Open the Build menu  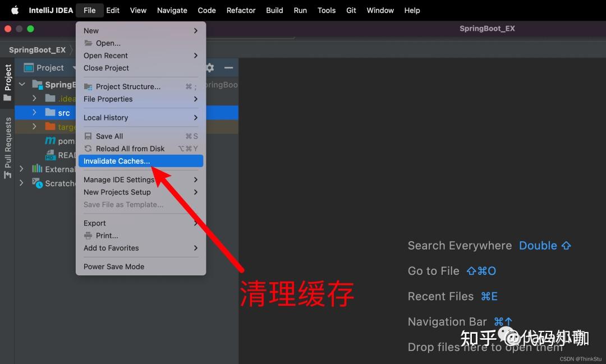(x=274, y=11)
